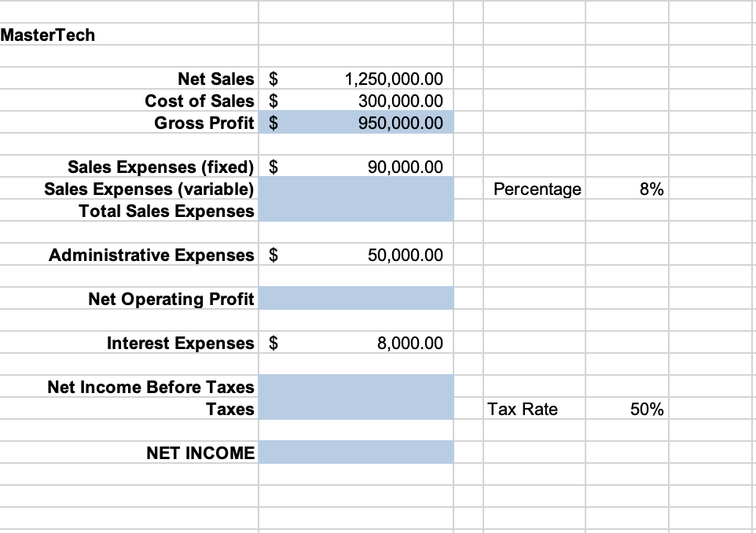Viewport: 756px width, 533px height.
Task: Click the Total Sales Expenses label
Action: [167, 211]
